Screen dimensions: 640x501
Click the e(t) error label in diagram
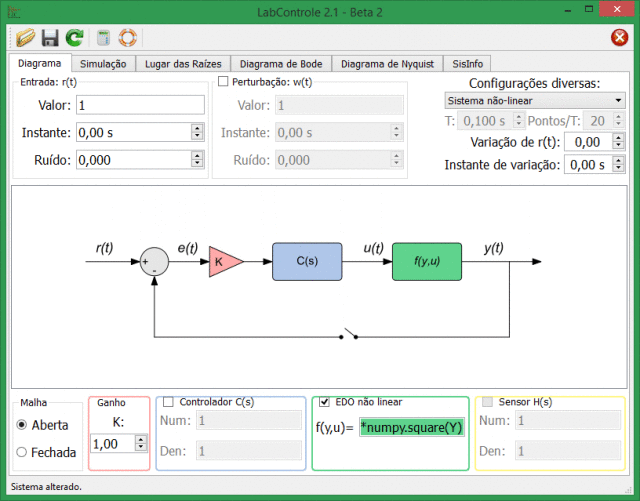[187, 247]
